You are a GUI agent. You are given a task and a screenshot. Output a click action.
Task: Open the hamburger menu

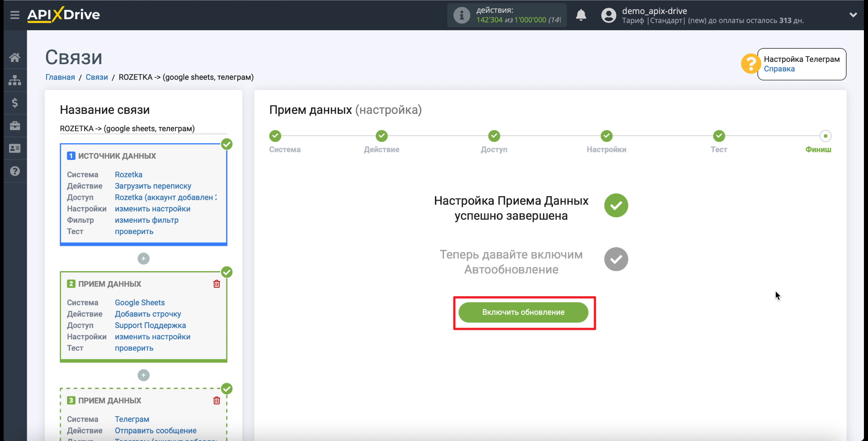click(x=15, y=15)
